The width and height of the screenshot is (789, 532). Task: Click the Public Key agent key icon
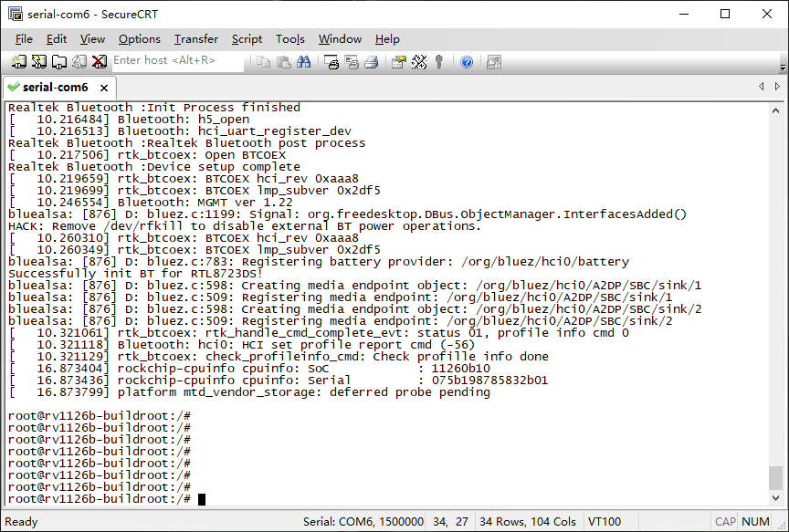[x=438, y=62]
